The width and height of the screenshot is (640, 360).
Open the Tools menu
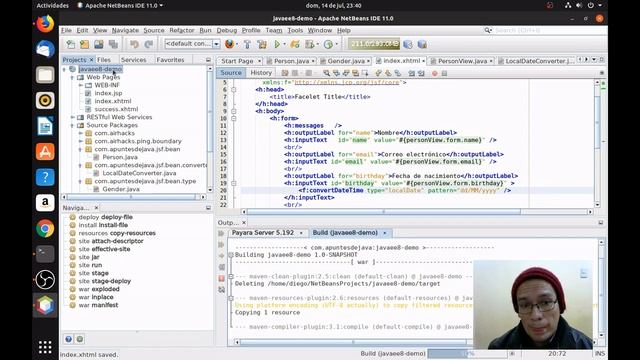pyautogui.click(x=295, y=30)
